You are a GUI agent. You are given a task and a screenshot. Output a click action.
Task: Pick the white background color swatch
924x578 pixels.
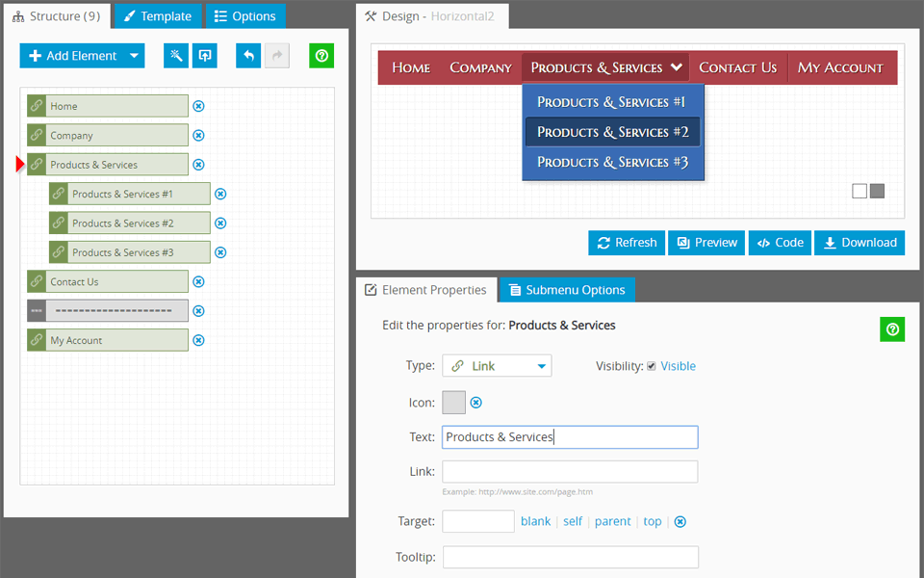[x=860, y=191]
